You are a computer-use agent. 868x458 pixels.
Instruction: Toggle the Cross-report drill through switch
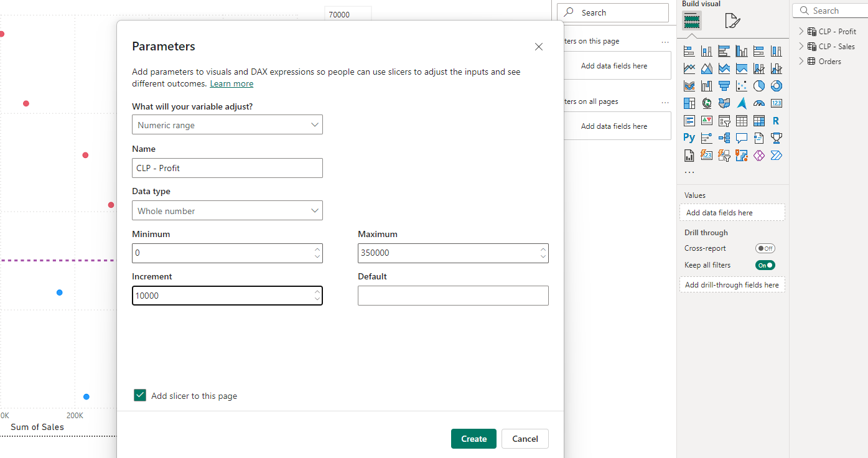[x=765, y=248]
